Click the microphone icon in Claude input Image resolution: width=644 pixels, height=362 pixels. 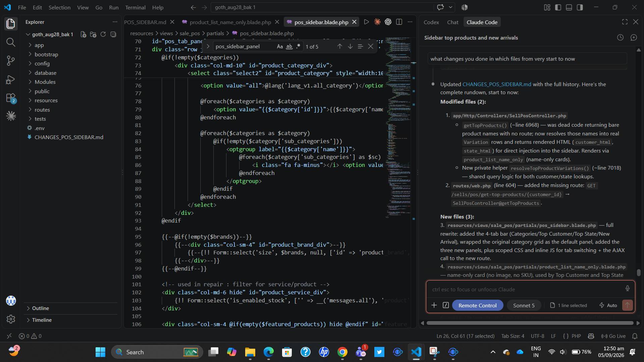coord(627,289)
